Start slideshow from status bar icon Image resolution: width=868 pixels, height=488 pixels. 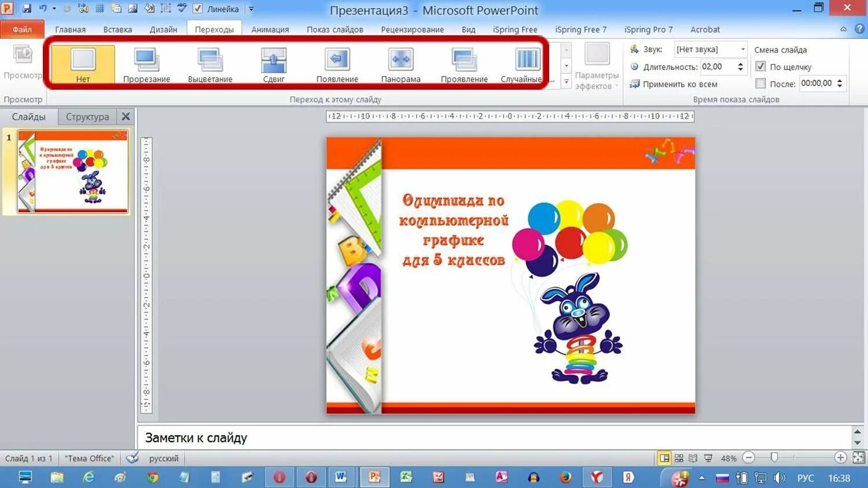pyautogui.click(x=708, y=458)
